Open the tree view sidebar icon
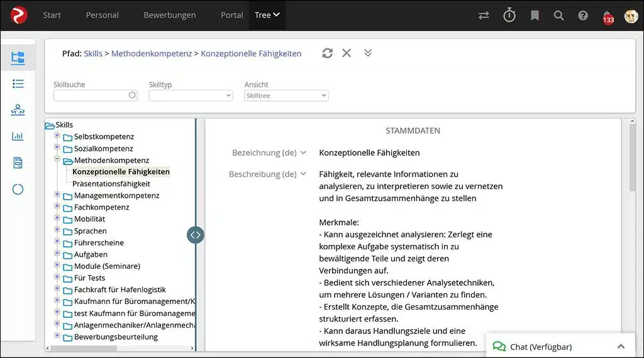This screenshot has width=644, height=358. [18, 58]
